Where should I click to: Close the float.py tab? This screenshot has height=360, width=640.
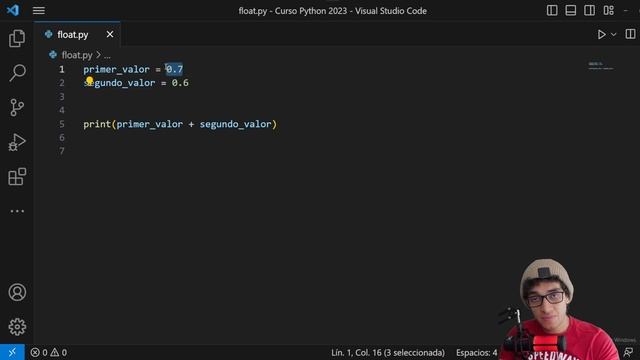point(110,35)
